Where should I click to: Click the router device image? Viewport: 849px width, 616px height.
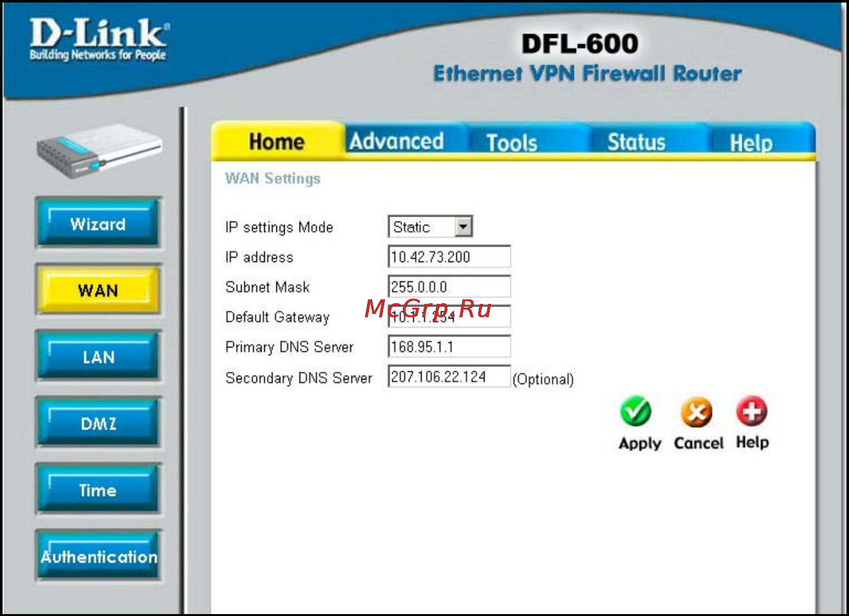tap(100, 151)
